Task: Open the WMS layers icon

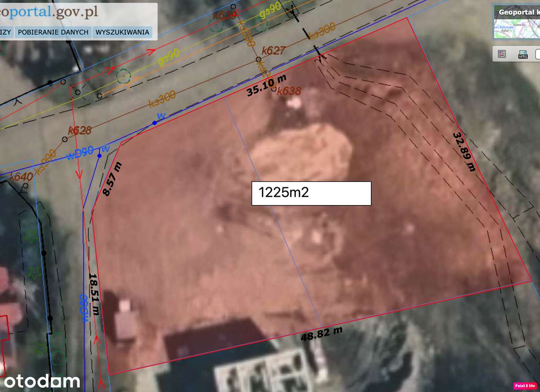Action: (523, 54)
